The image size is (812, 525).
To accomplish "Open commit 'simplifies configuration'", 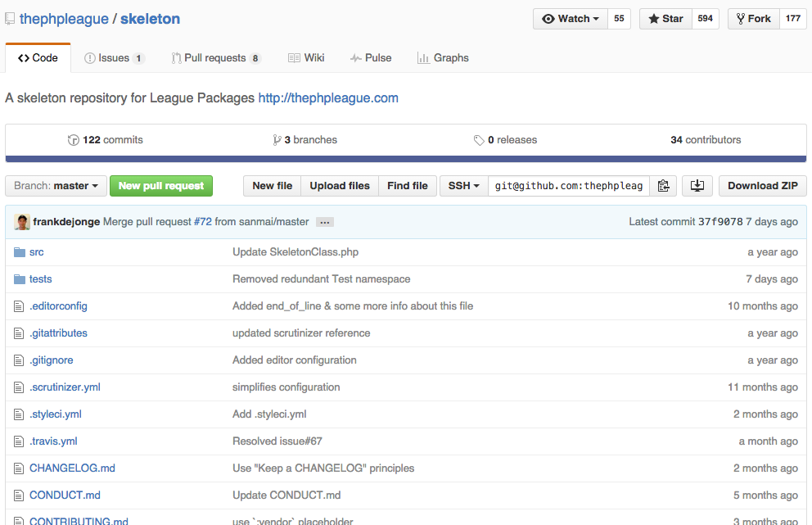I will pos(286,387).
